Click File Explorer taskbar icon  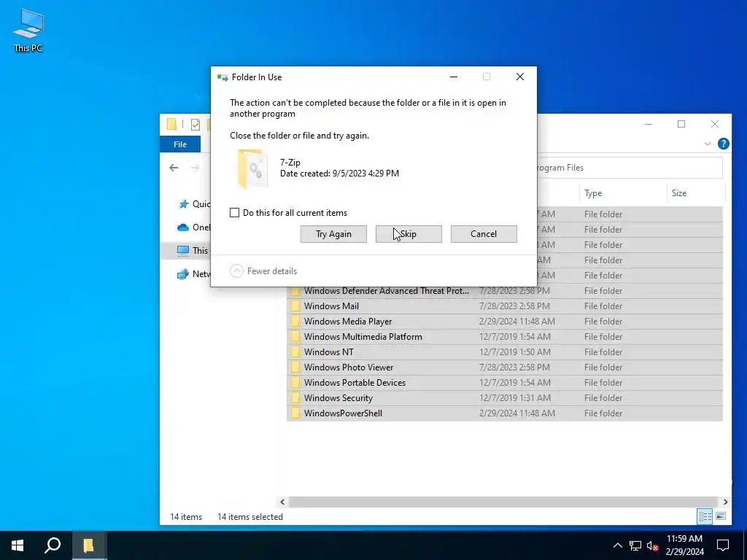(x=88, y=545)
